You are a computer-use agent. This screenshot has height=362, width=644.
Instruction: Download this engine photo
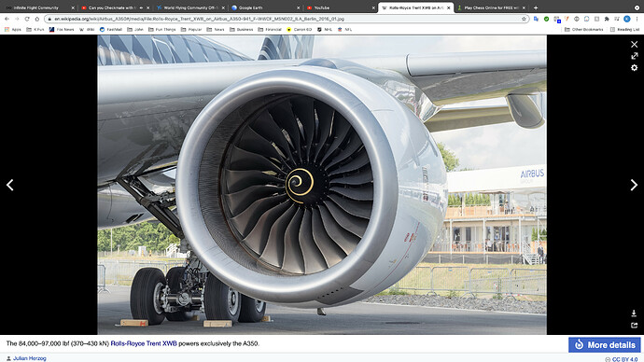pos(634,313)
